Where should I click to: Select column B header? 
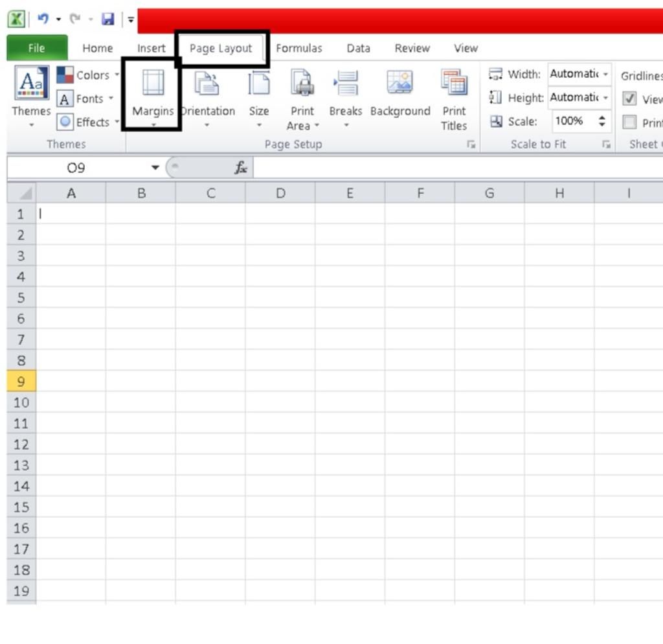140,193
